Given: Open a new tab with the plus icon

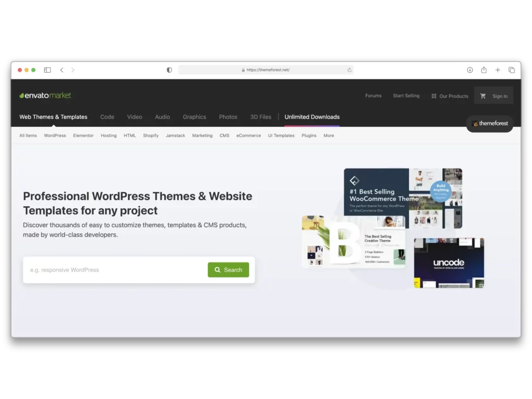Looking at the screenshot, I should (x=498, y=70).
